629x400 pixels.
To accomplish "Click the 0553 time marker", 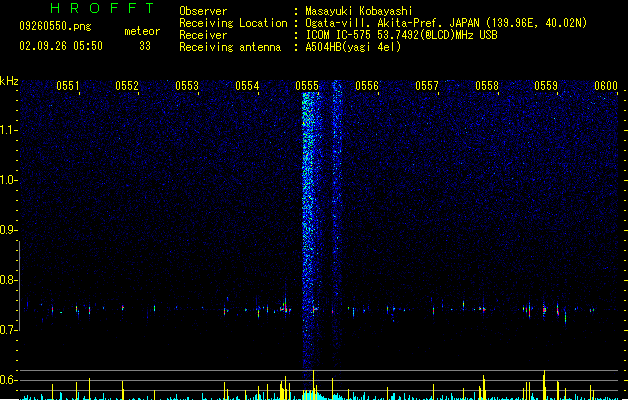I will (187, 86).
